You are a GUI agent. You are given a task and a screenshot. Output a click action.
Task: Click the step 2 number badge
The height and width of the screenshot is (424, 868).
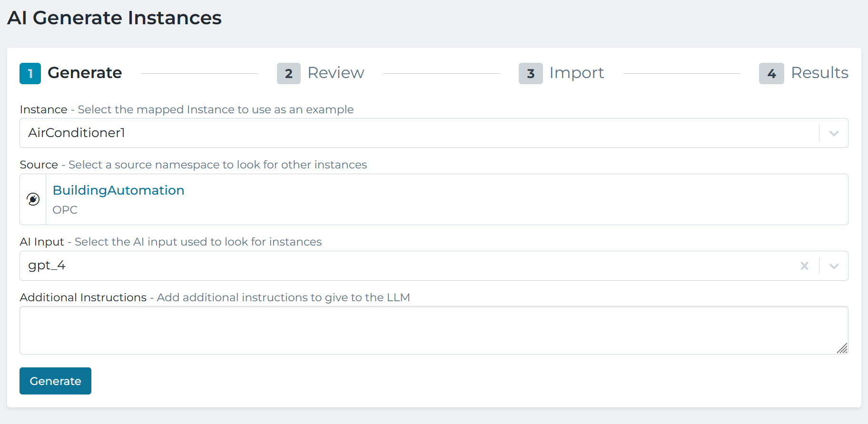(x=288, y=74)
